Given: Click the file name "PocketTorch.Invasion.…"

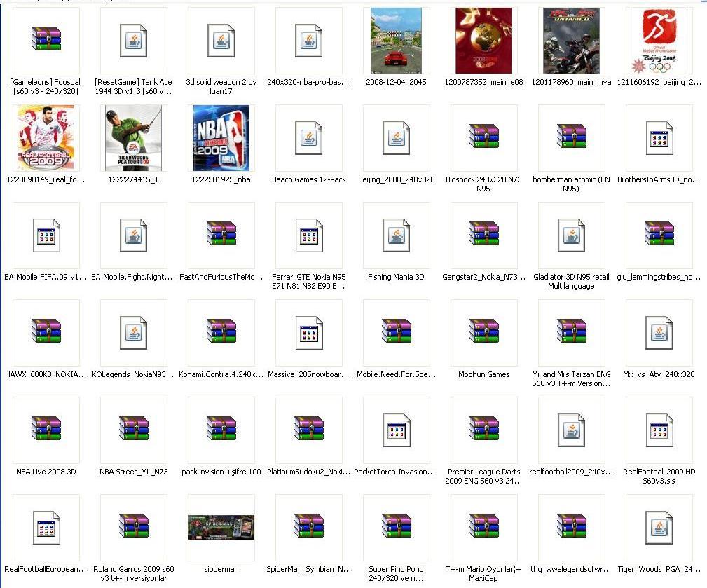Looking at the screenshot, I should [x=396, y=472].
